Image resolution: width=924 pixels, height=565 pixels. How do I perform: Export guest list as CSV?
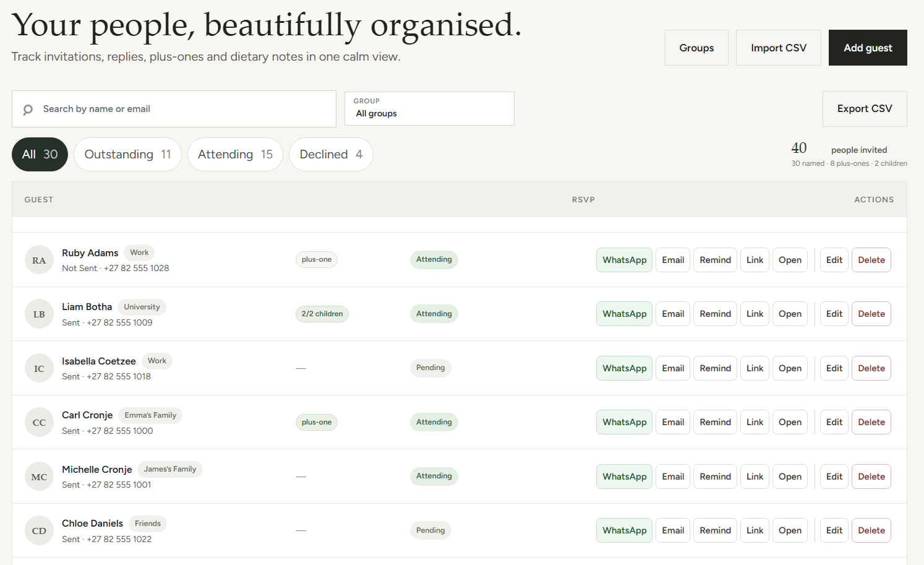865,109
